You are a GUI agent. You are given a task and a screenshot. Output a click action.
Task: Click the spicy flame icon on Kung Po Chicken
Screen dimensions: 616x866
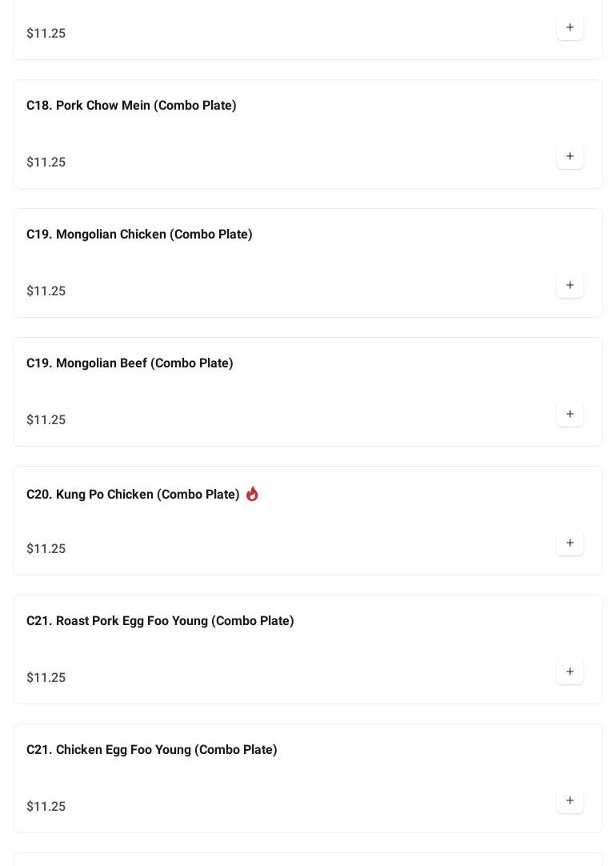coord(252,494)
